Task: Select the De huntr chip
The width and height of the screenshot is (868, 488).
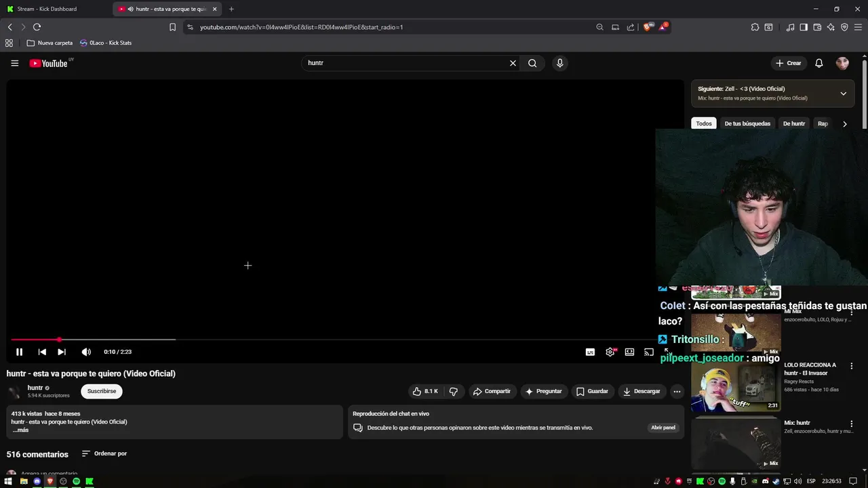Action: coord(794,123)
